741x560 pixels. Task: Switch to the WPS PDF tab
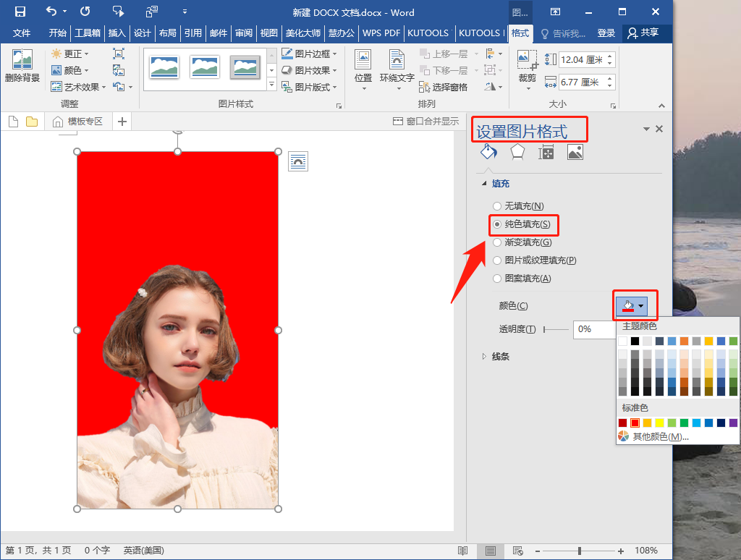pos(381,33)
